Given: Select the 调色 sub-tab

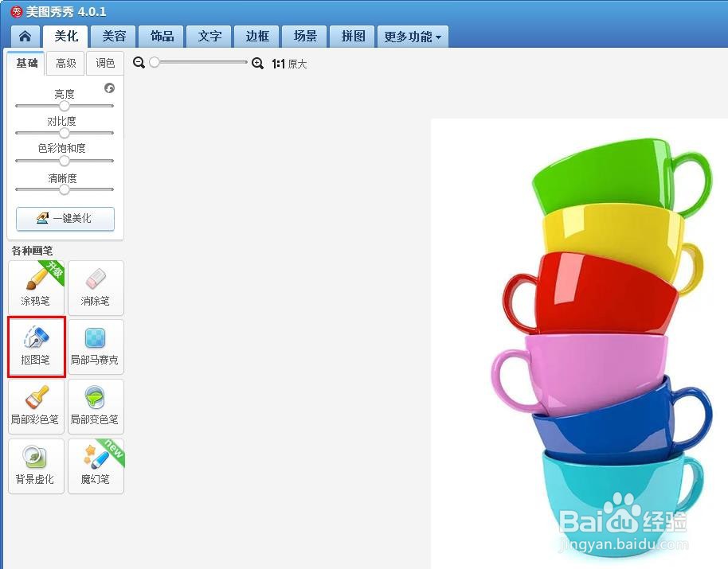Looking at the screenshot, I should pyautogui.click(x=105, y=63).
